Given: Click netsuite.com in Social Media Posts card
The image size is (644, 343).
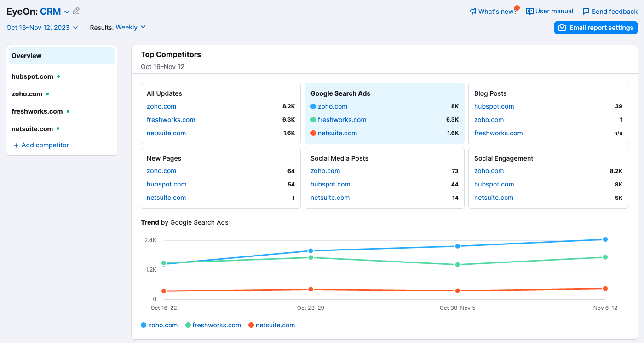Looking at the screenshot, I should [x=330, y=198].
